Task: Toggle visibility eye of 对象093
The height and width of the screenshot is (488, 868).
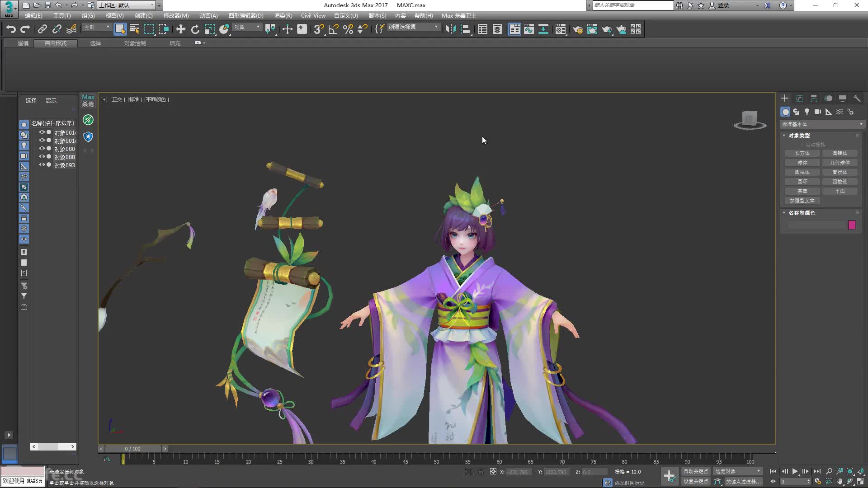Action: [42, 165]
